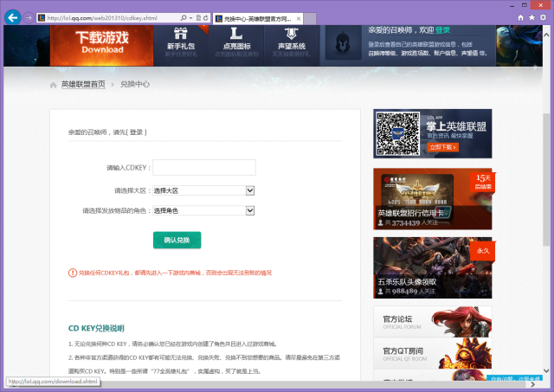Click the 15天 red corner badge
This screenshot has width=554, height=392.
(x=483, y=182)
